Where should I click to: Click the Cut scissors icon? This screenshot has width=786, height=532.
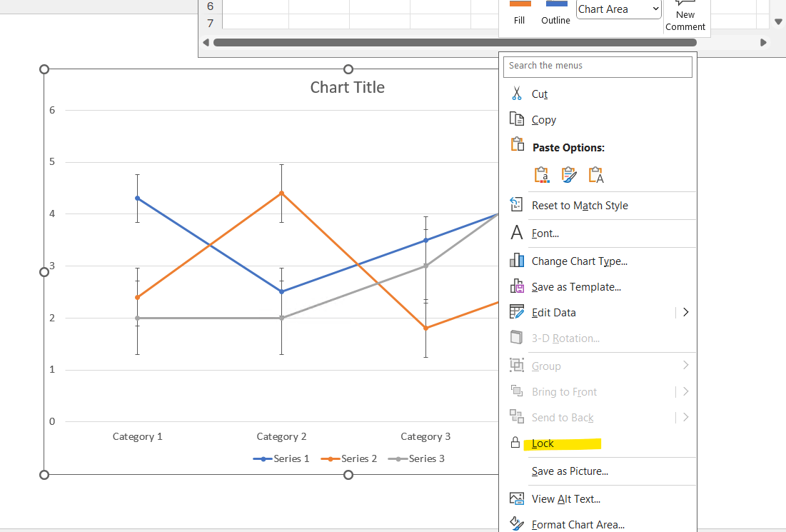click(516, 93)
